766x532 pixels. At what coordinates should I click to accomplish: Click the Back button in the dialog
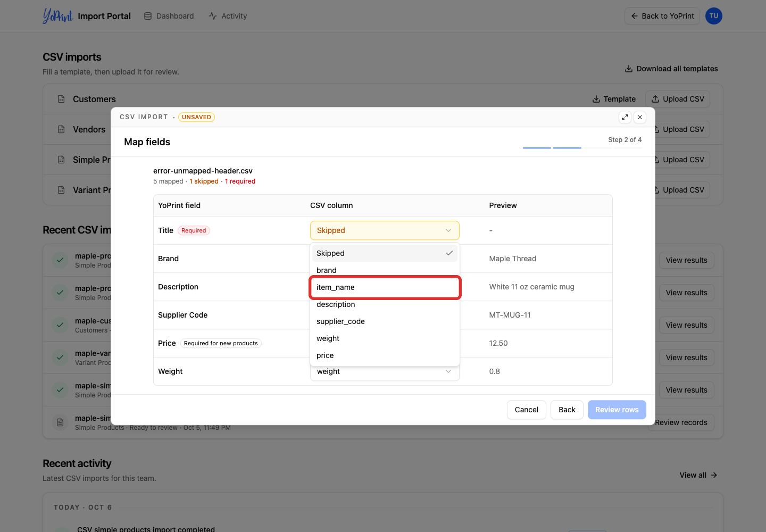(x=567, y=410)
